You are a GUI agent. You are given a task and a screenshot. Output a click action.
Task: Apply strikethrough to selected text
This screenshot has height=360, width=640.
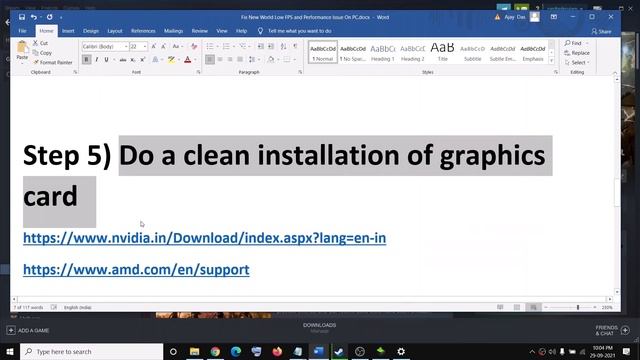click(122, 60)
